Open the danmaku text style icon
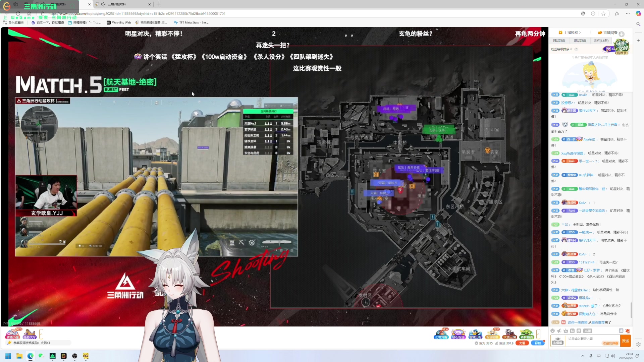Image resolution: width=644 pixels, height=362 pixels. click(566, 331)
